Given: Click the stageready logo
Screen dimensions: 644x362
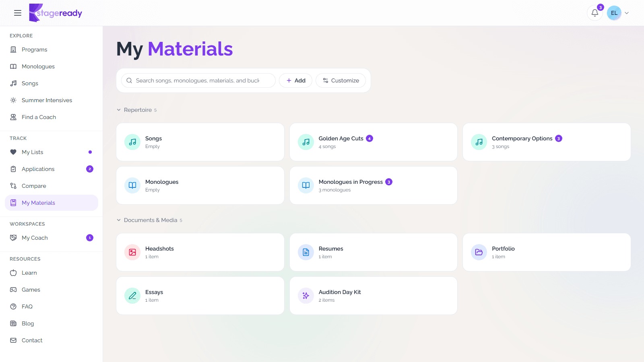Looking at the screenshot, I should tap(56, 13).
